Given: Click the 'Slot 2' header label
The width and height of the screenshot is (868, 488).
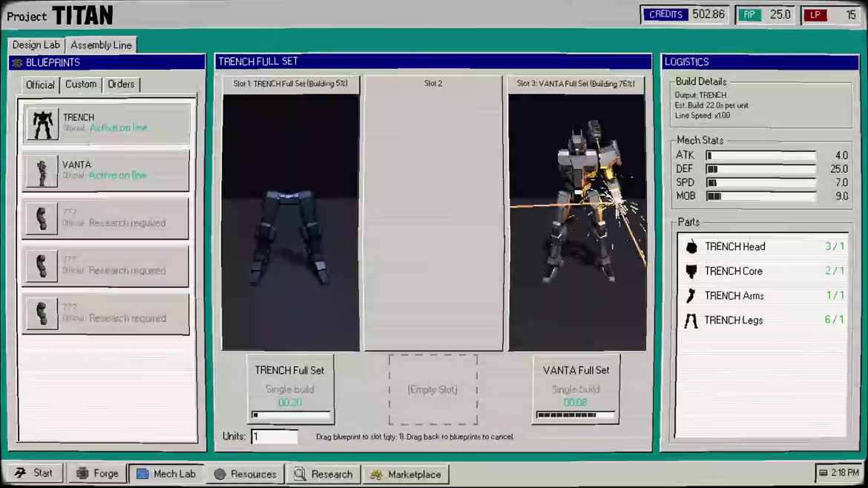Looking at the screenshot, I should (x=433, y=83).
